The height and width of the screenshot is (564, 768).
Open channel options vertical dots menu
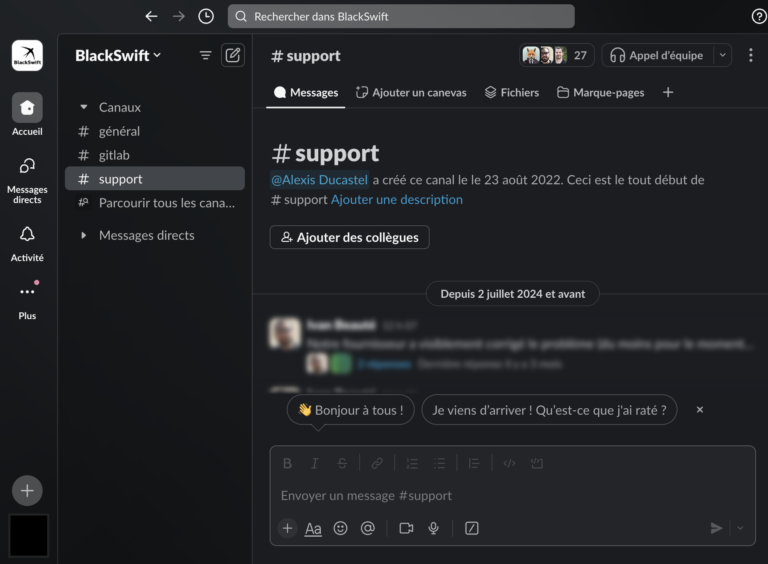click(x=750, y=55)
